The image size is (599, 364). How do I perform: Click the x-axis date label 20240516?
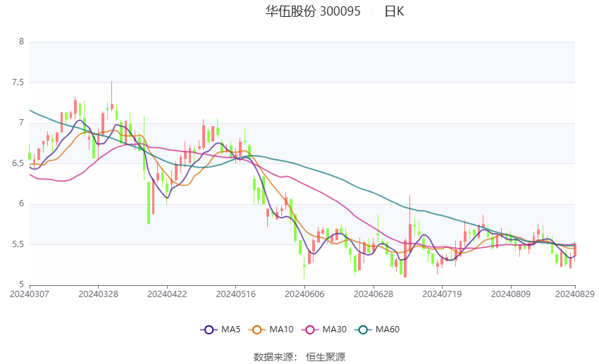pos(235,294)
